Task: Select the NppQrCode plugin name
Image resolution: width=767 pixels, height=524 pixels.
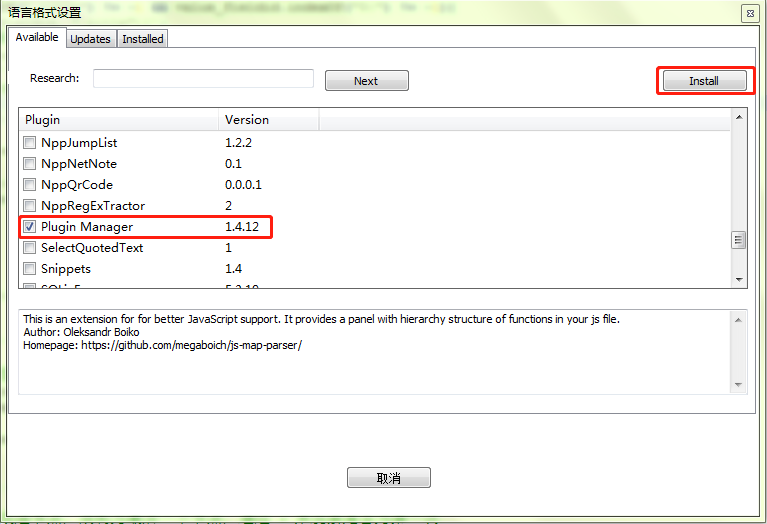Action: click(x=77, y=185)
